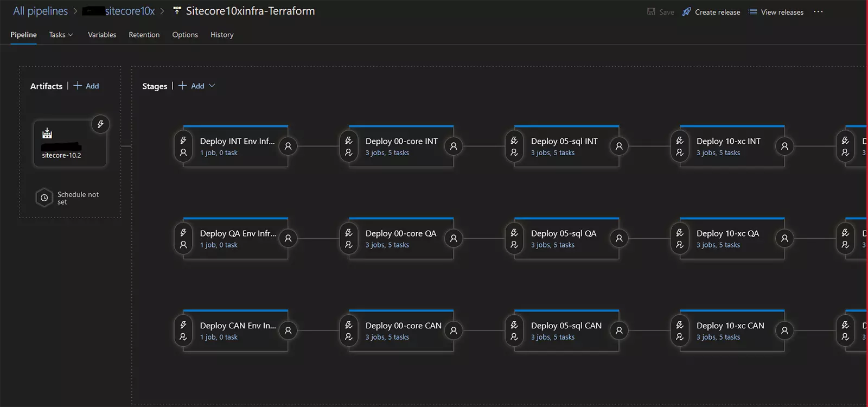Open the Variables tab
Screen dimensions: 868x407
[102, 35]
